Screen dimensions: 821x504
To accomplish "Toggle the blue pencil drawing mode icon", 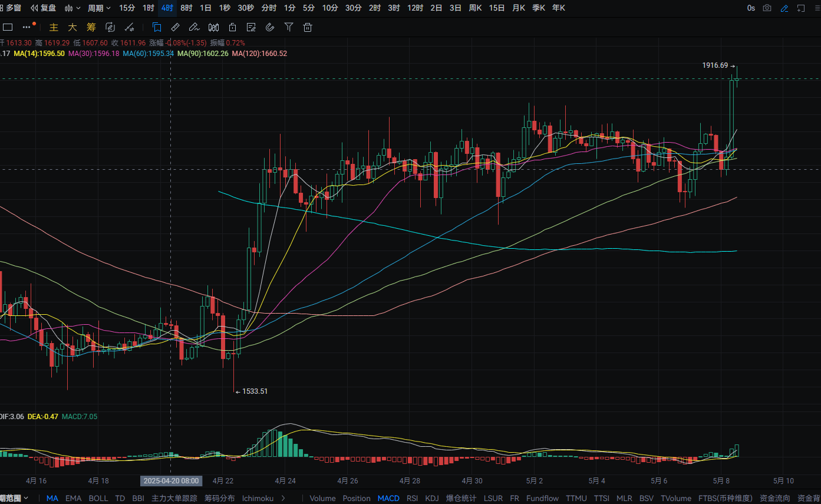I will (x=784, y=8).
